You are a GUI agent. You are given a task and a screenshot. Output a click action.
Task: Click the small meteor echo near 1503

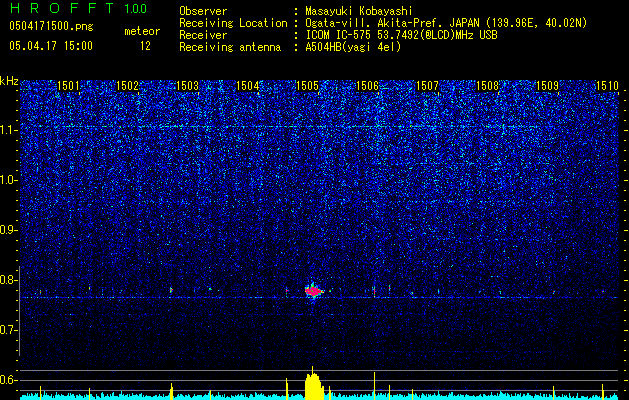171,290
